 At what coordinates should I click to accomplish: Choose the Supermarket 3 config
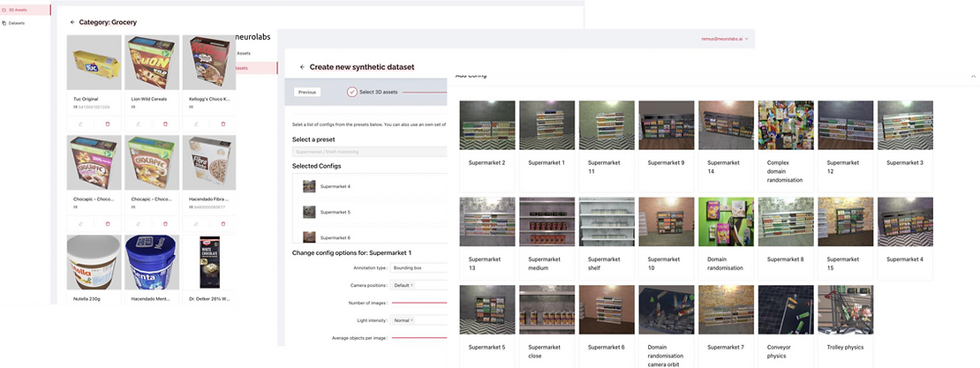905,146
